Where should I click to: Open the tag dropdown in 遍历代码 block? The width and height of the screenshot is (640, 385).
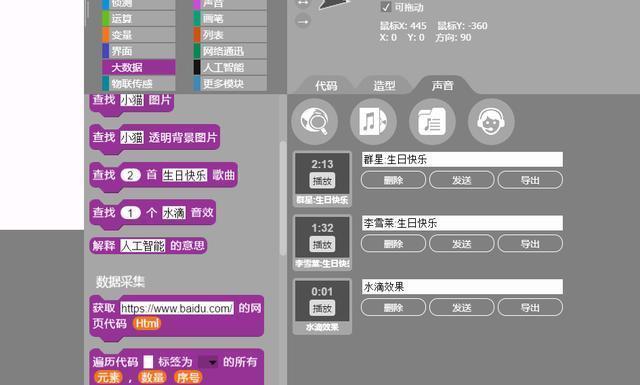point(208,362)
